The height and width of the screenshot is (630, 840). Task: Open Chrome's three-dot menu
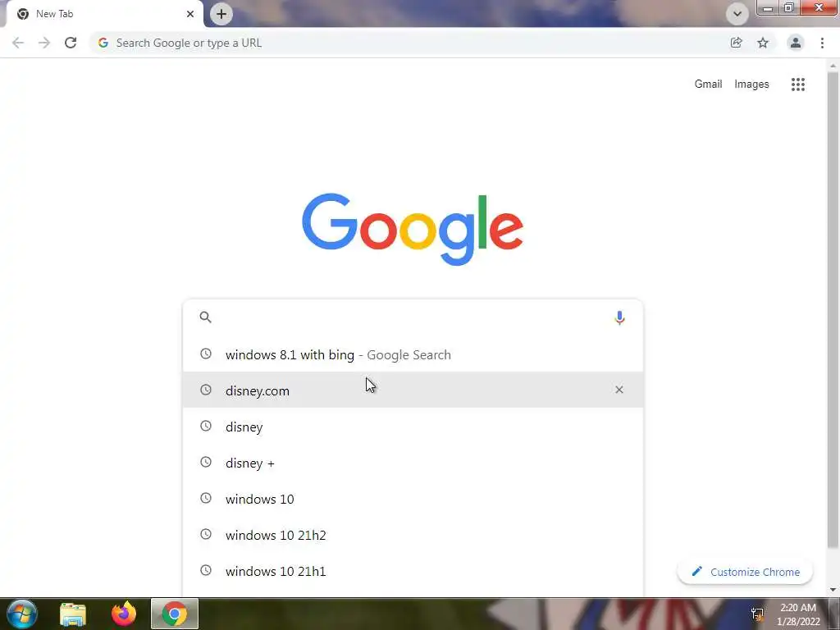(x=822, y=43)
